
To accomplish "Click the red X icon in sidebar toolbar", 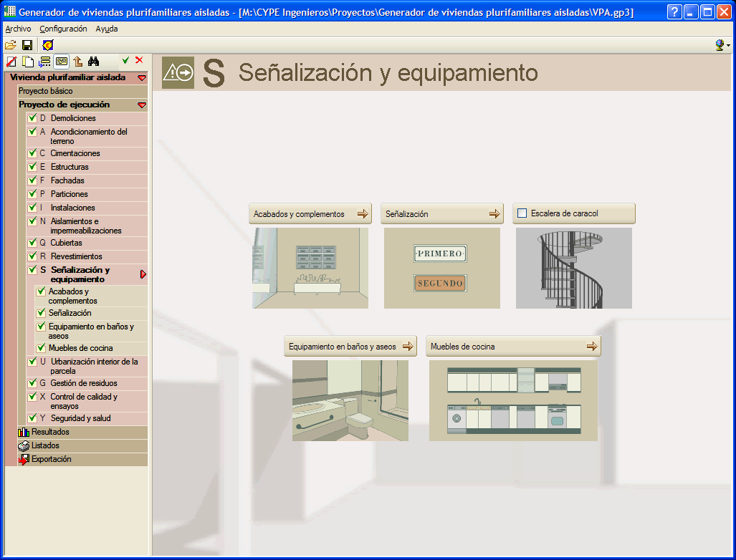I will click(139, 61).
